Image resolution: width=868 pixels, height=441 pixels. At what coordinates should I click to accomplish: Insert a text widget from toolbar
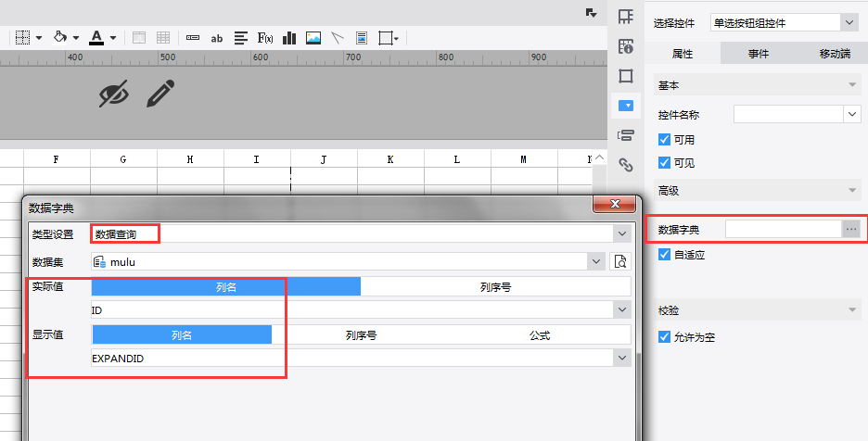pos(193,38)
